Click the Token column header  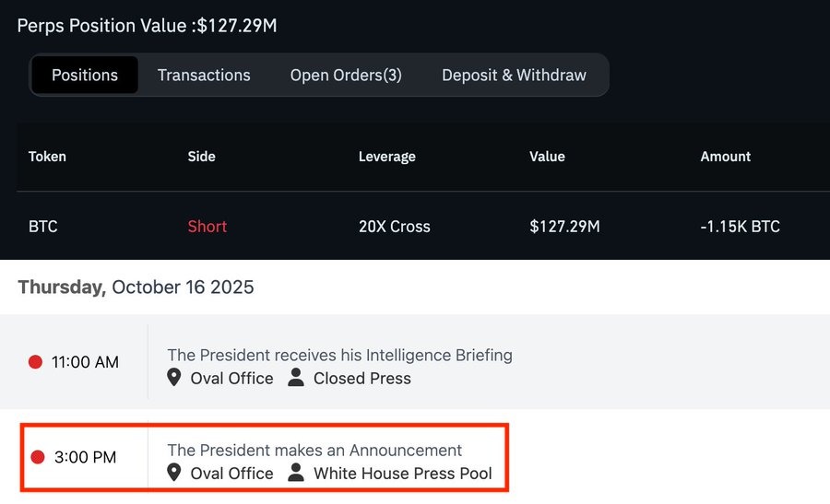[47, 157]
